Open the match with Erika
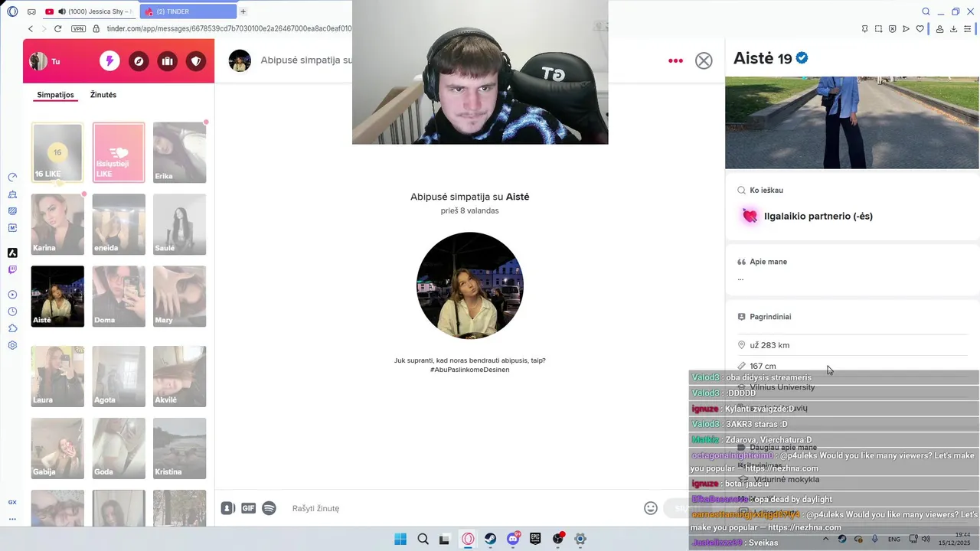This screenshot has height=551, width=980. pyautogui.click(x=179, y=152)
